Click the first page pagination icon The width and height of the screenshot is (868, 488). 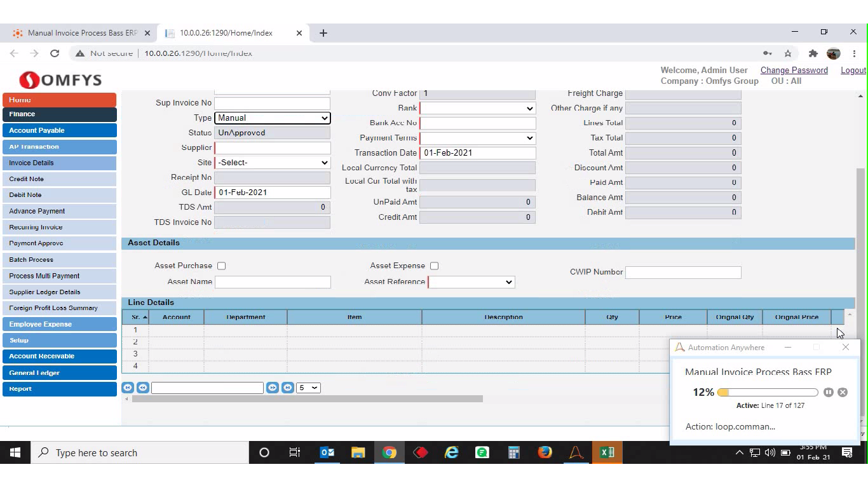tap(128, 388)
